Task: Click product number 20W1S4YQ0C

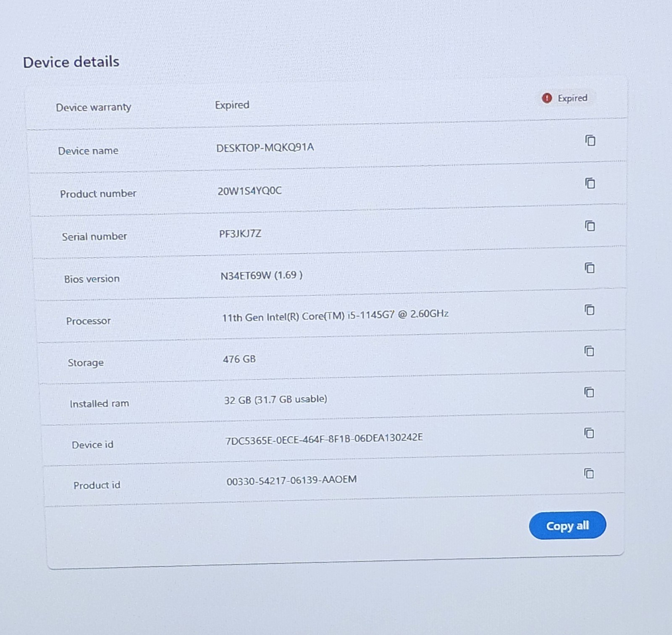Action: (249, 191)
